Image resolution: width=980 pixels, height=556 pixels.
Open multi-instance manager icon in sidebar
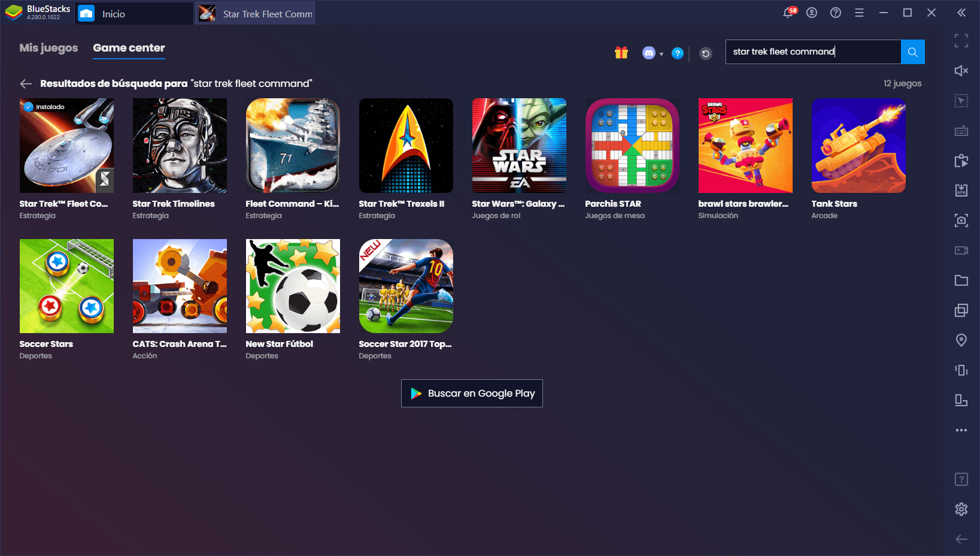pyautogui.click(x=961, y=310)
